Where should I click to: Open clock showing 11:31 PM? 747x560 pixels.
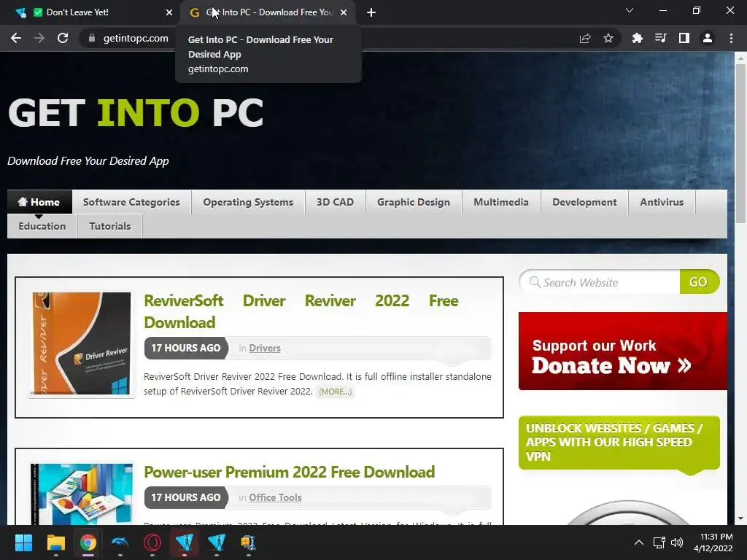coord(713,542)
